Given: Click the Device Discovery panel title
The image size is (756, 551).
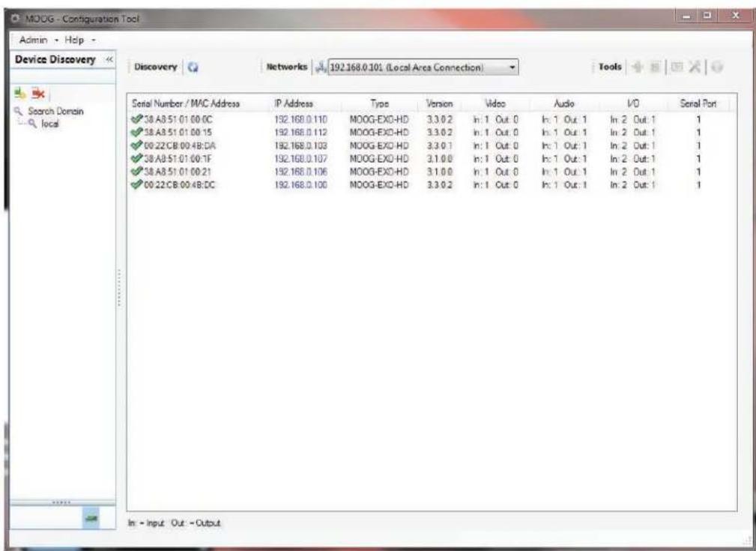Looking at the screenshot, I should 55,59.
